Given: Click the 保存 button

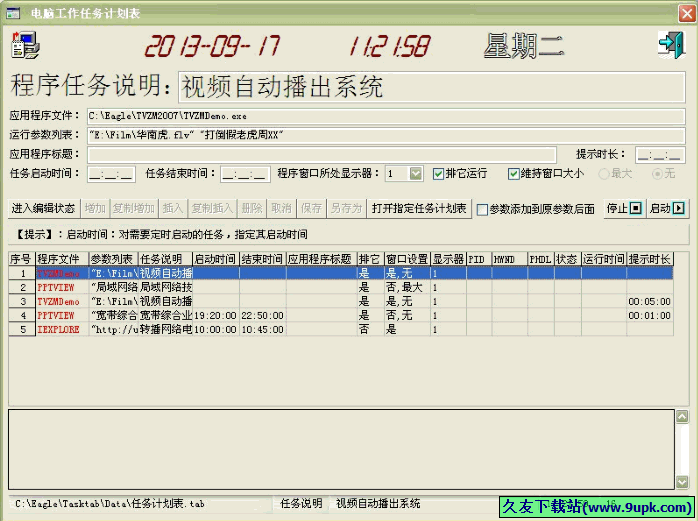Looking at the screenshot, I should 311,208.
